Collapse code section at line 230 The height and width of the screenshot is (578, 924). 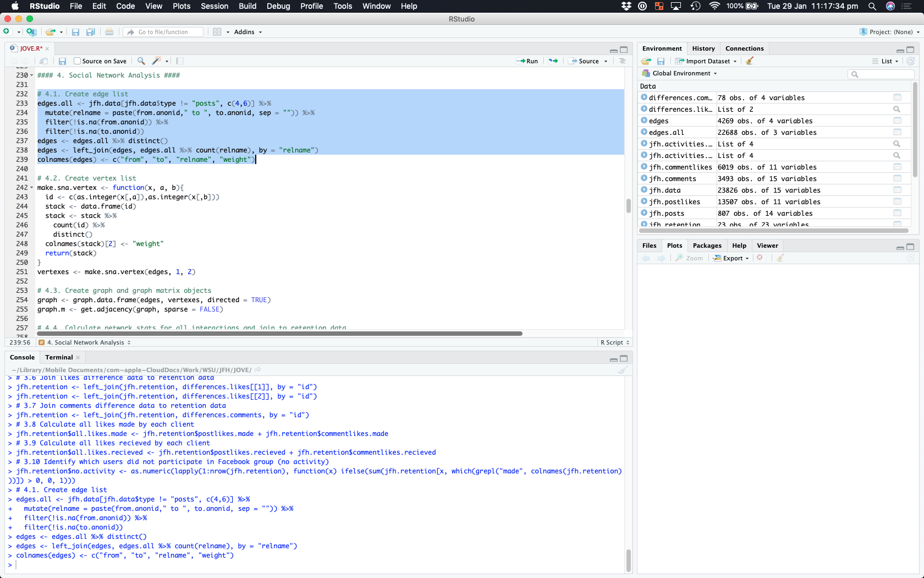pos(31,75)
